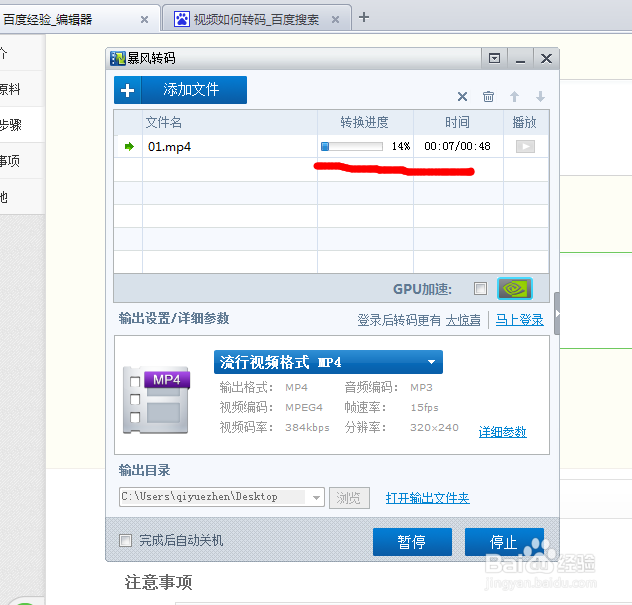Open a new browser tab with plus button
Image resolution: width=632 pixels, height=605 pixels.
click(364, 17)
